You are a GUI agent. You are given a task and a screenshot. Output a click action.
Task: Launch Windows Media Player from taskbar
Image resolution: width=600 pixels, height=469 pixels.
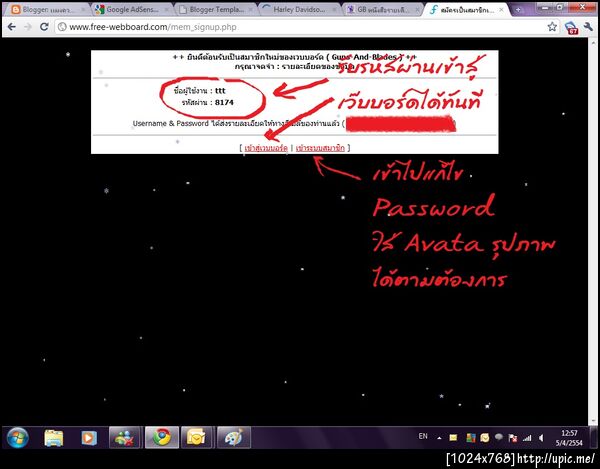click(89, 438)
